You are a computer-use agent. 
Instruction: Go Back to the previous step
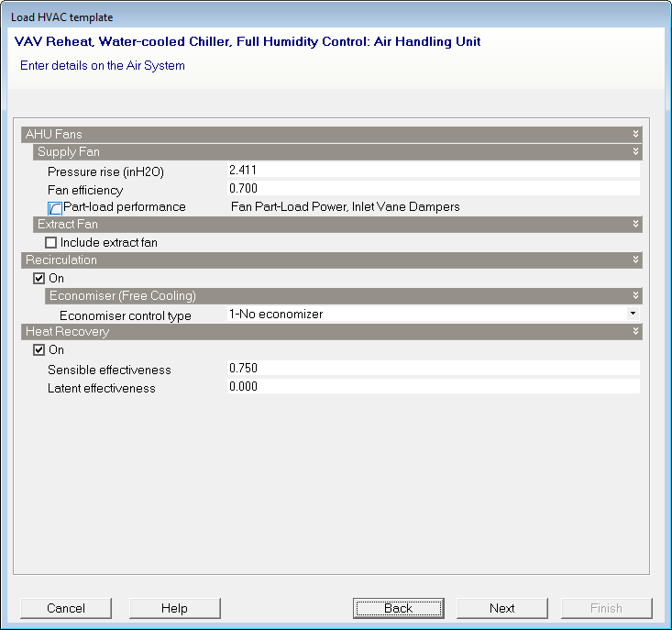tap(398, 608)
